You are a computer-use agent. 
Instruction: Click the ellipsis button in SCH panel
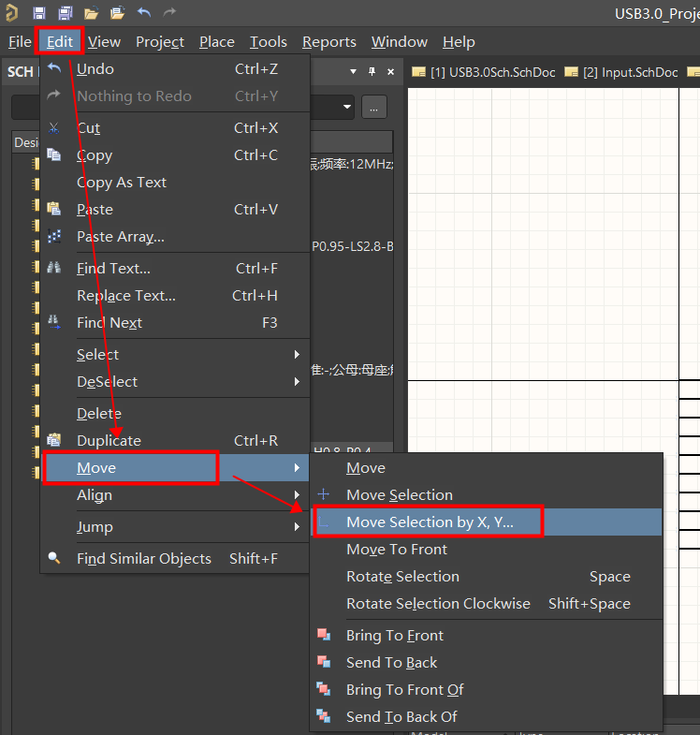coord(373,107)
